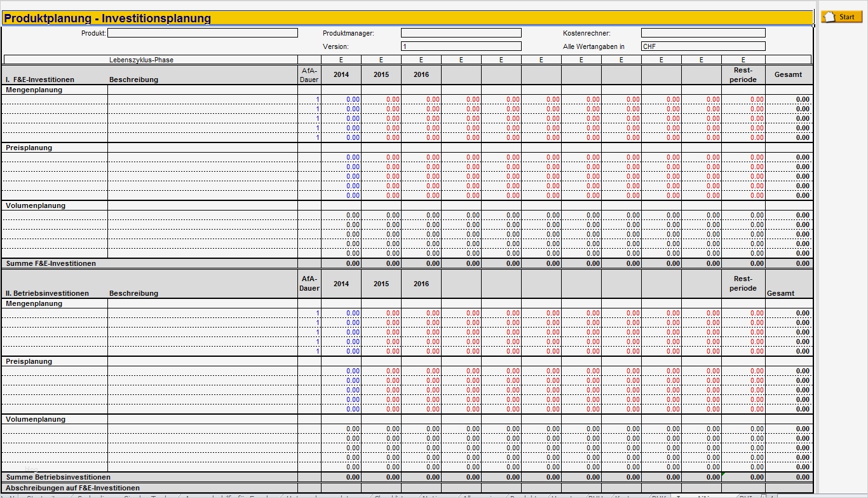Click the Produkt input field
Screen dimensions: 868x498
[203, 32]
